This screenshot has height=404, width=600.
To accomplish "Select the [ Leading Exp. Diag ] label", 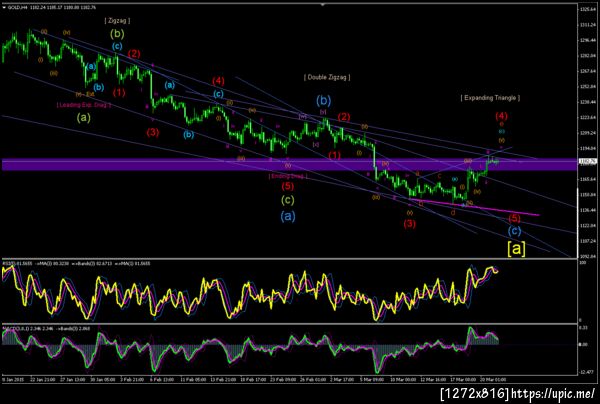I will 84,104.
